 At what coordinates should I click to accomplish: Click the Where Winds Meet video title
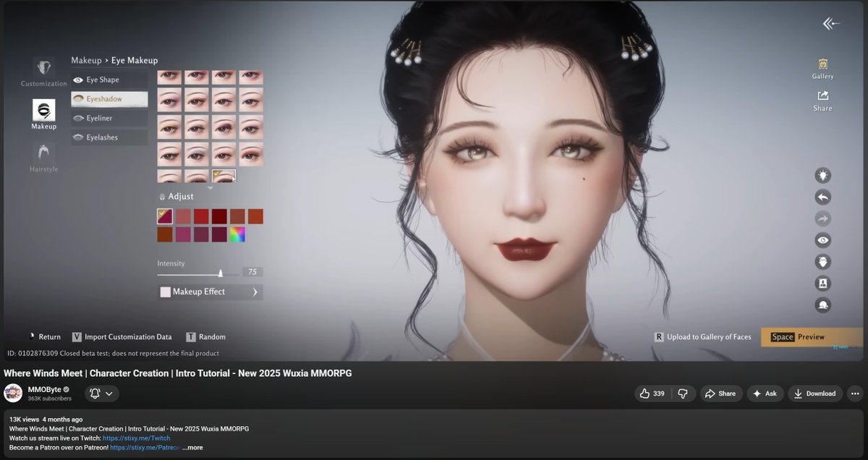click(x=178, y=373)
